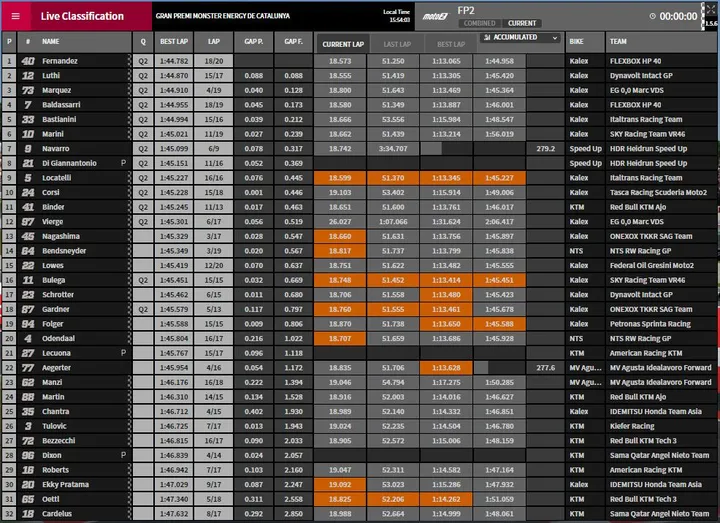This screenshot has height=523, width=720.
Task: Click the dotted handle on Manzi's row
Action: coord(129,382)
